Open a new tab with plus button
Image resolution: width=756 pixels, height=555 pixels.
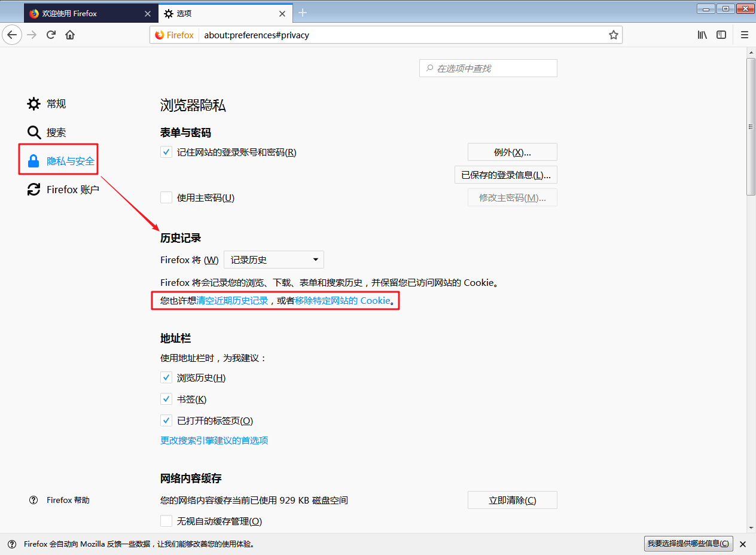click(x=303, y=13)
